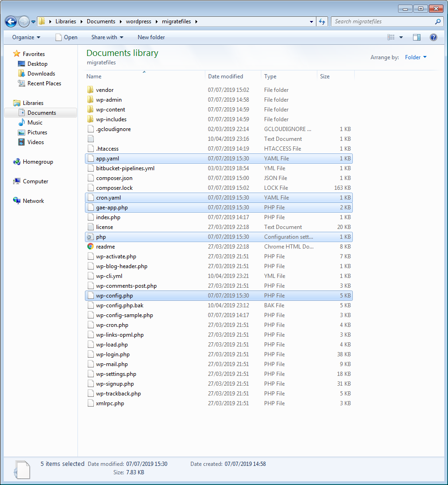Select the wp-config.php file

click(218, 296)
